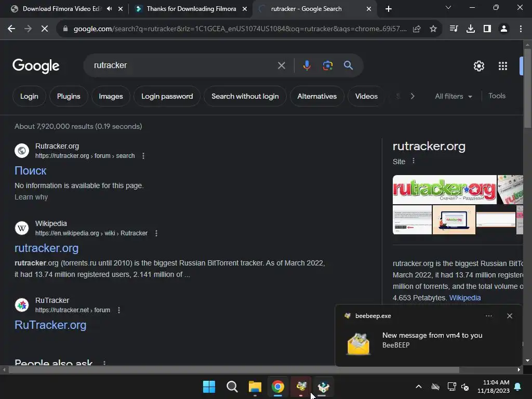Go back to previous page

[x=11, y=29]
